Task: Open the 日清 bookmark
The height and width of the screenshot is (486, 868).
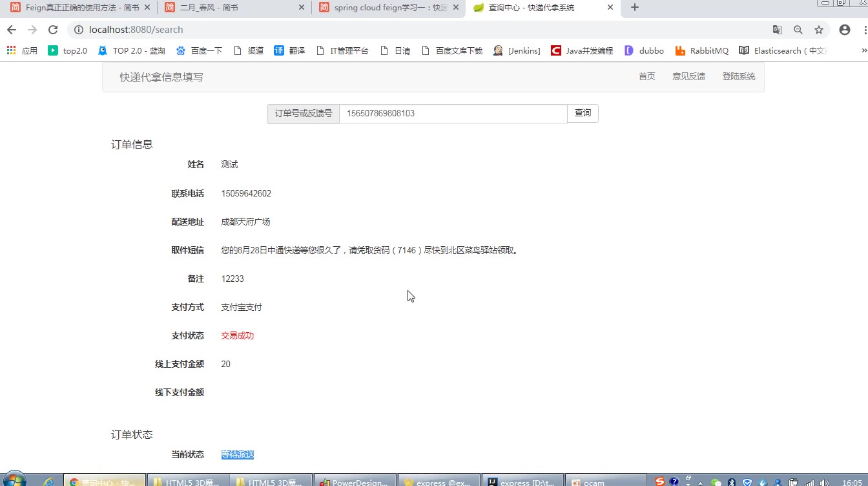Action: tap(395, 50)
